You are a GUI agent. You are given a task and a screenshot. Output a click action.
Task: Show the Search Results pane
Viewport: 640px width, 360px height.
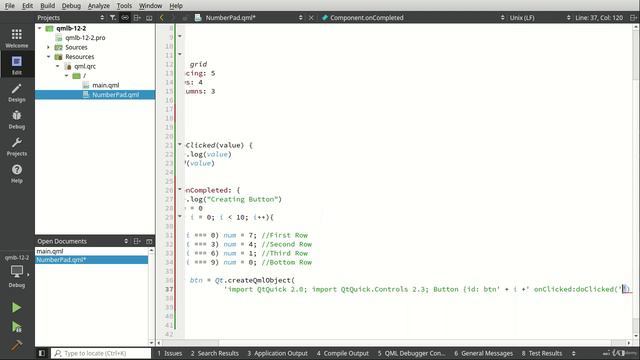pos(214,353)
